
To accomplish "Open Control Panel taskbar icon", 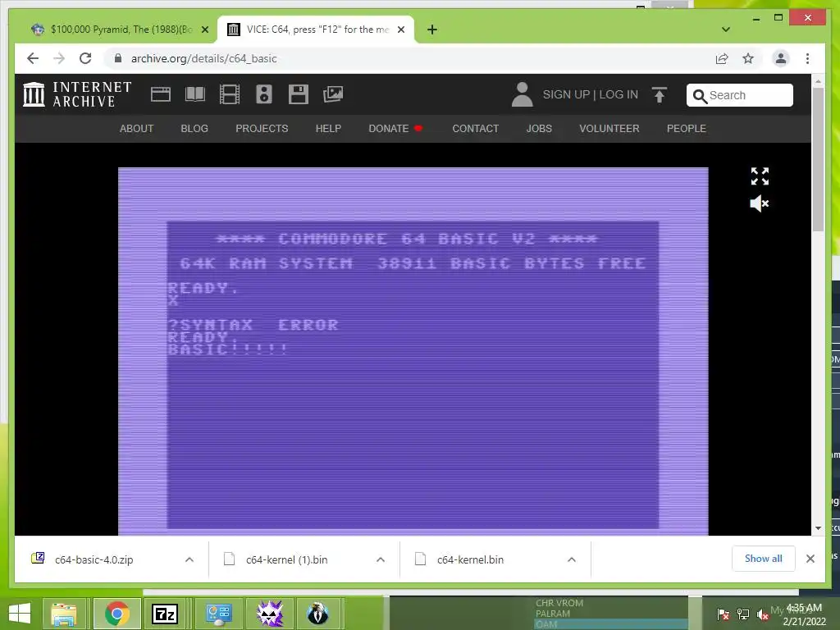I will pyautogui.click(x=217, y=614).
